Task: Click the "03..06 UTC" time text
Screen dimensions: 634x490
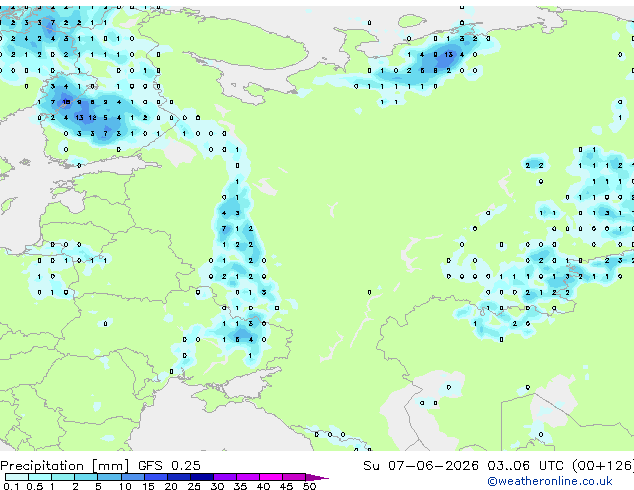Action: (x=525, y=466)
